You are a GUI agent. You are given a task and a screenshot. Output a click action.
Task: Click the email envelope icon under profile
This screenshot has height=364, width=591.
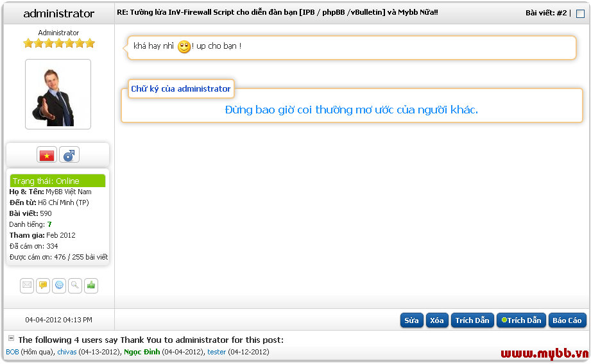pyautogui.click(x=27, y=286)
